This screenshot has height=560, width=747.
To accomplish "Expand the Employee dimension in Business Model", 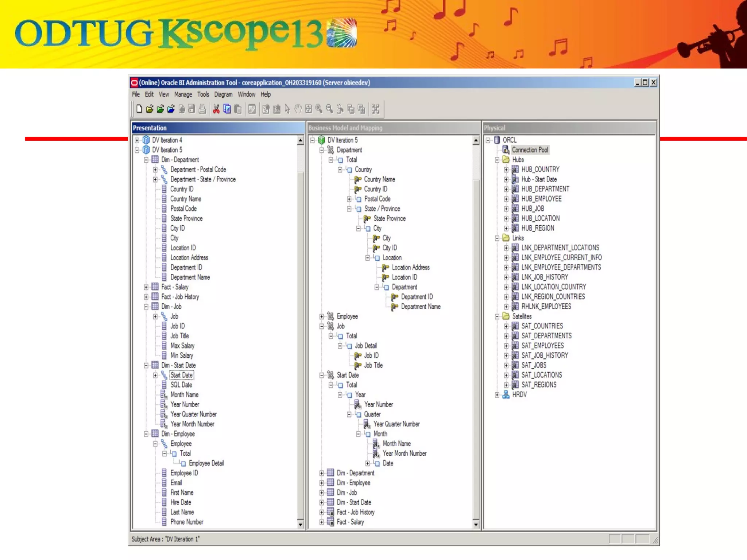I will pos(321,316).
